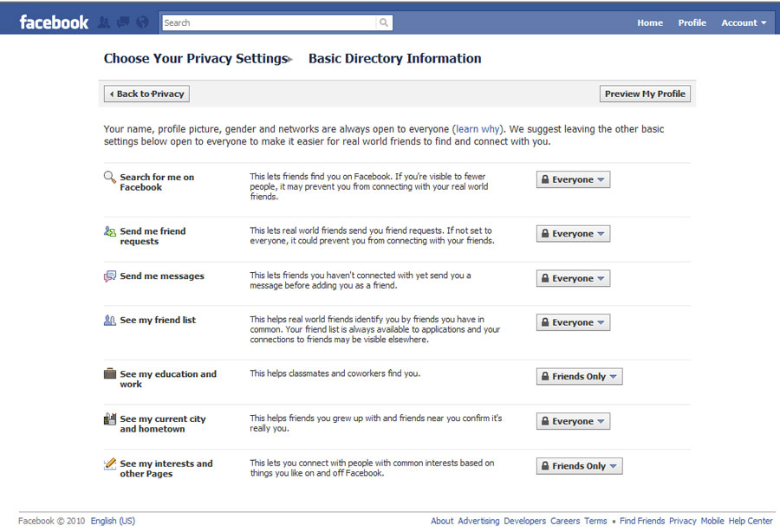This screenshot has width=780, height=532.
Task: Click the See my education and work label
Action: [x=168, y=379]
